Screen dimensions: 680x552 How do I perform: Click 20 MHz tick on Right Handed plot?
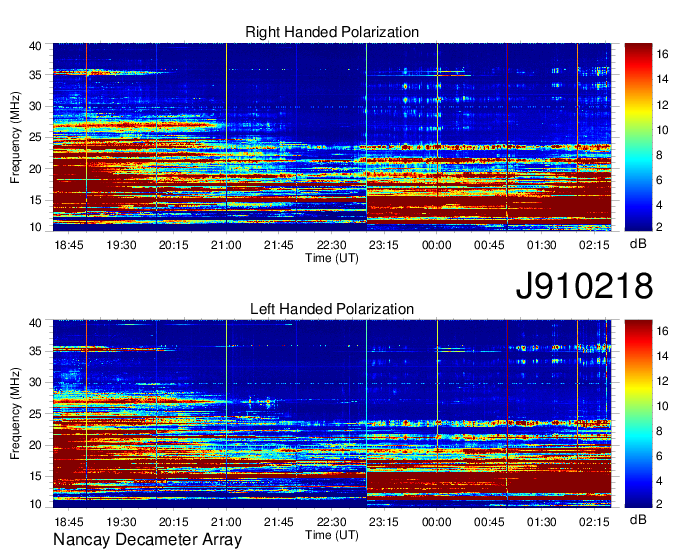pos(35,169)
